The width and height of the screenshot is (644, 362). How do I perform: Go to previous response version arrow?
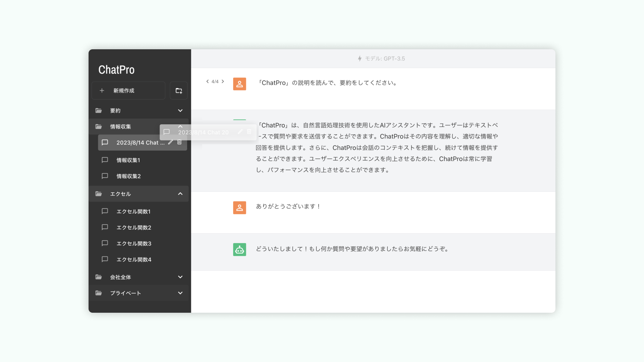pyautogui.click(x=208, y=81)
